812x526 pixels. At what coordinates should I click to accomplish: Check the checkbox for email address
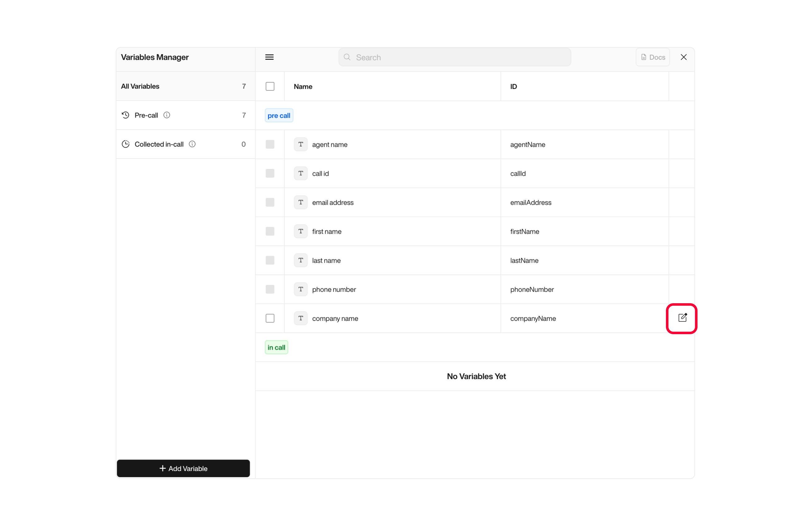(x=270, y=202)
